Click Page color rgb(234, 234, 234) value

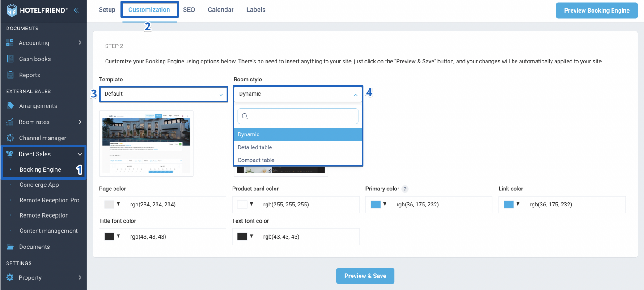point(153,205)
